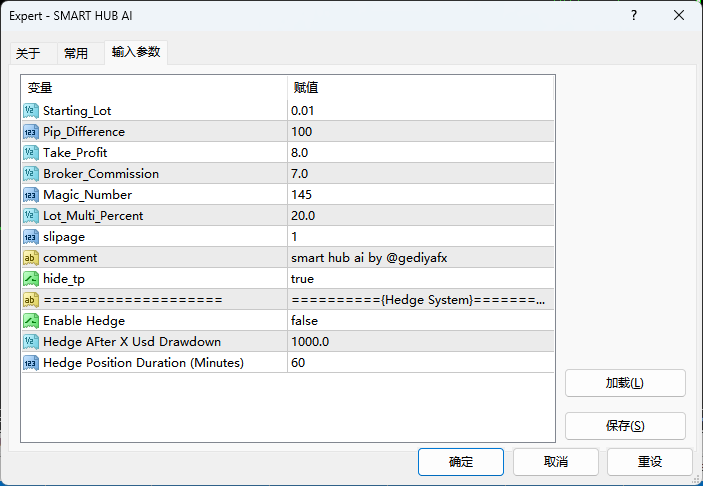
Task: Click the Pip_Difference integer icon
Action: coord(31,131)
